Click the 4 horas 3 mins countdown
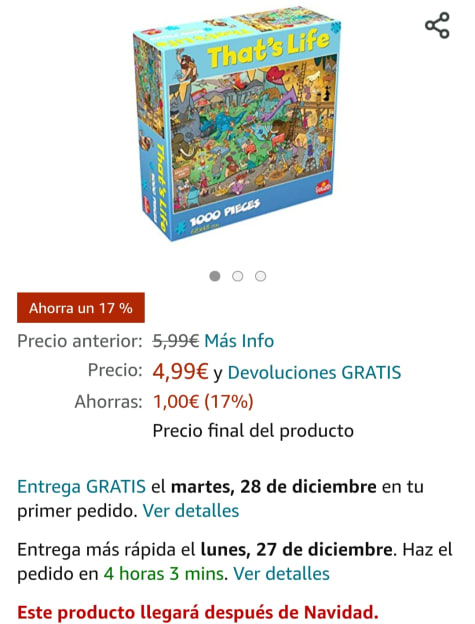Image resolution: width=475 pixels, height=624 pixels. click(164, 574)
